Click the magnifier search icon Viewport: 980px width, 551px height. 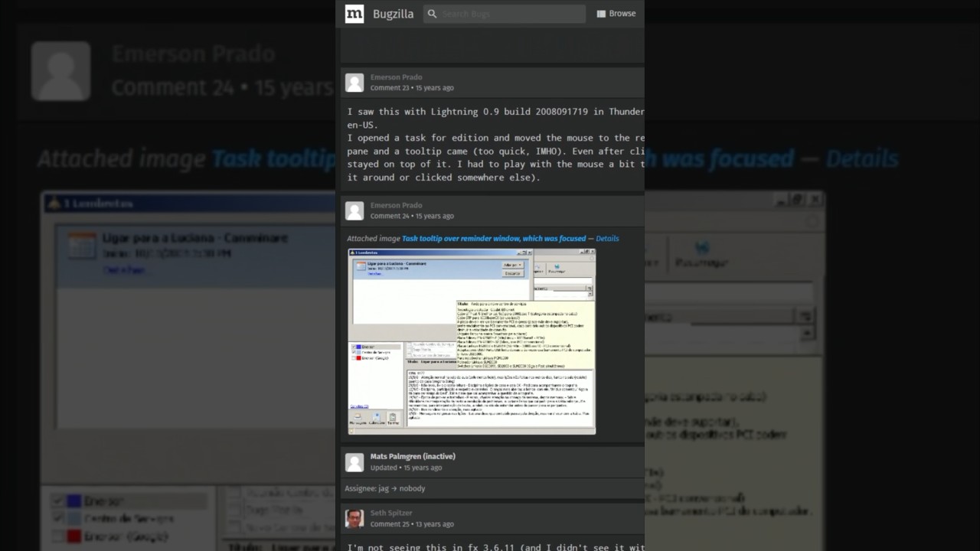tap(432, 14)
